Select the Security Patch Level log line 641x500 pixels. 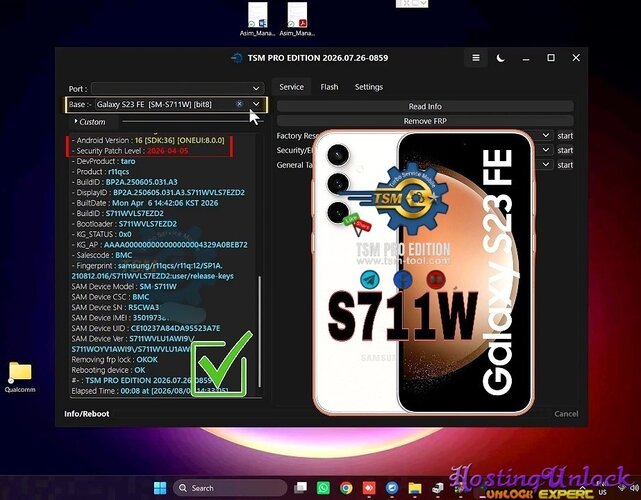130,151
